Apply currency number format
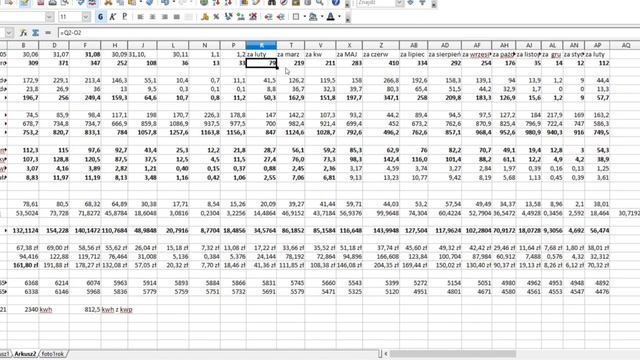The image size is (640, 360). click(204, 17)
